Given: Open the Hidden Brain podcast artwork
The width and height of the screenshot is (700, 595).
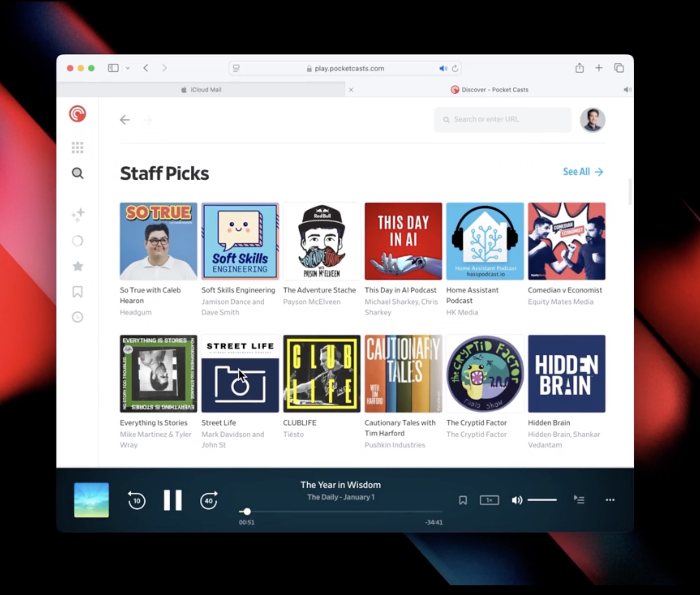Looking at the screenshot, I should tap(566, 374).
